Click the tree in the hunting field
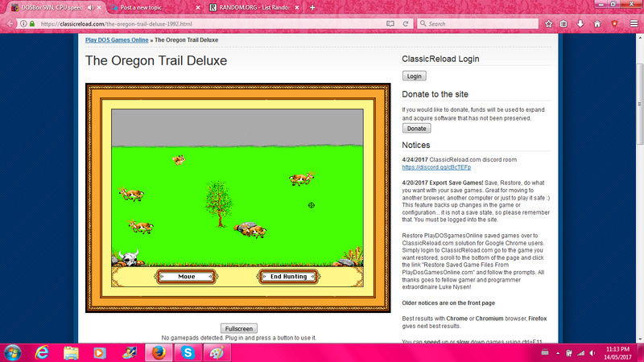This screenshot has width=644, height=362. tap(219, 204)
